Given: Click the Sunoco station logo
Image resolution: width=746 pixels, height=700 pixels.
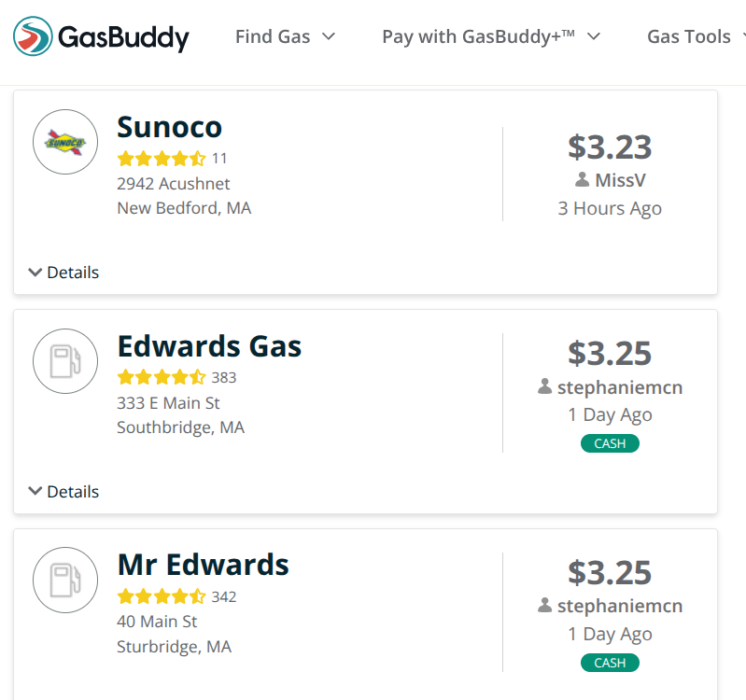Looking at the screenshot, I should click(x=65, y=142).
